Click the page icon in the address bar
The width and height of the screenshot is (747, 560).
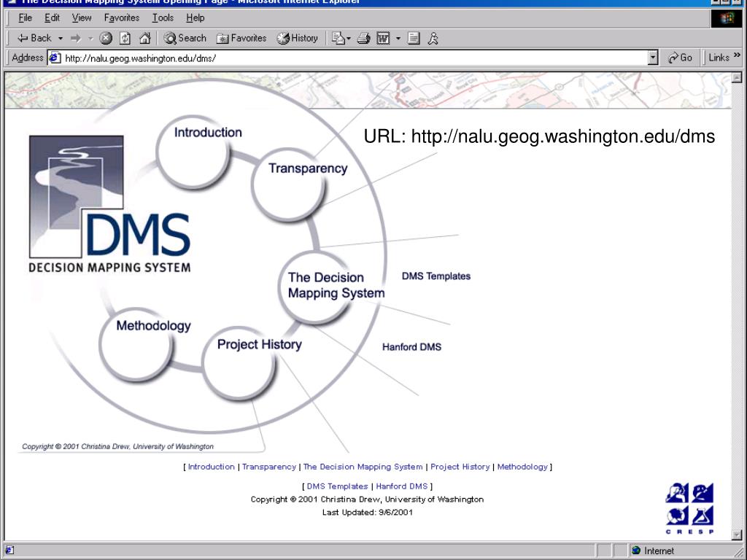coord(55,58)
